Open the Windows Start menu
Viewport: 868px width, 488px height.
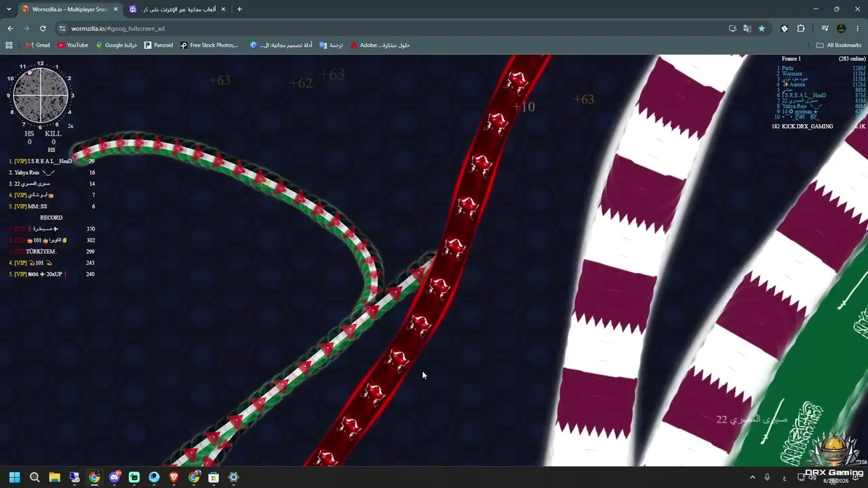pyautogui.click(x=15, y=477)
